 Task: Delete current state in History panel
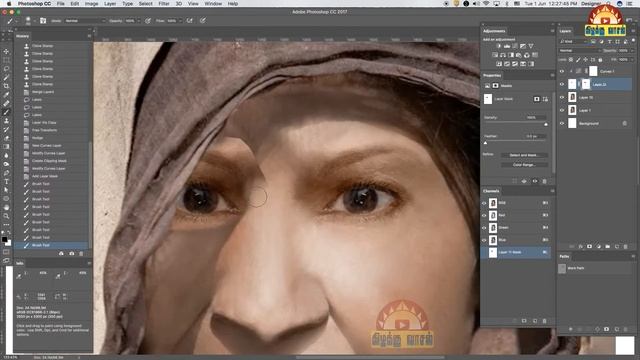point(81,253)
